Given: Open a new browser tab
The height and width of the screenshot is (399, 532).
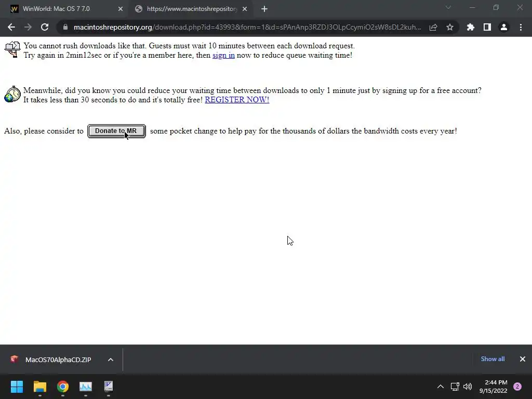Looking at the screenshot, I should [x=264, y=9].
